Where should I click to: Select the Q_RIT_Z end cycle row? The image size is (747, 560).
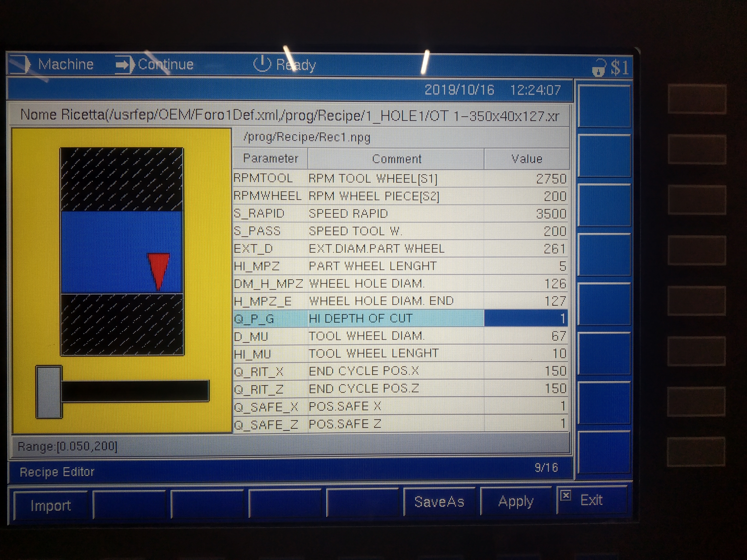[401, 388]
